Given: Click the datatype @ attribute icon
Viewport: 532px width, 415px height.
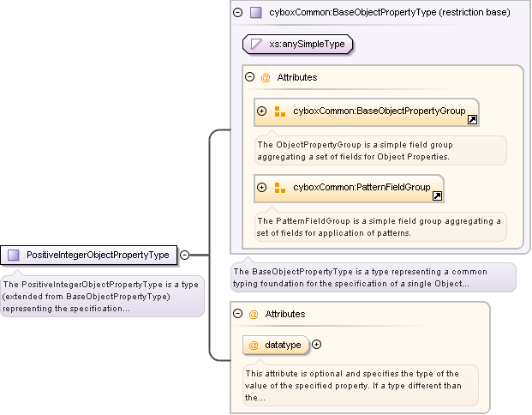Looking at the screenshot, I should [x=254, y=345].
